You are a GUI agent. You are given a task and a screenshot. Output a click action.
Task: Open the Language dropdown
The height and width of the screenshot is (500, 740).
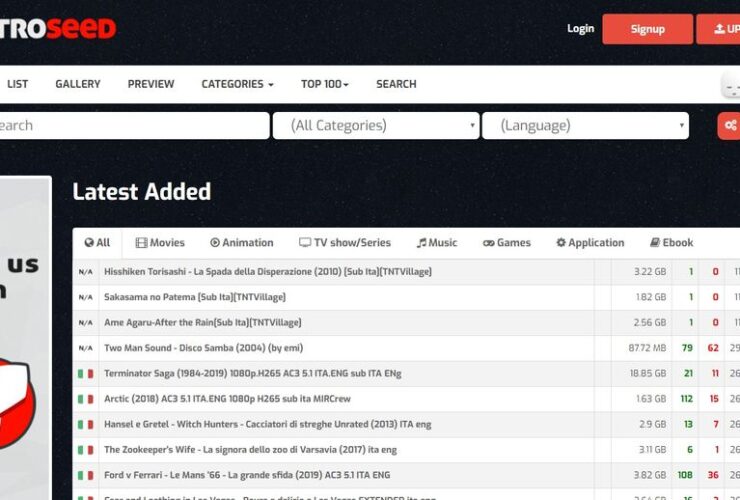click(585, 126)
